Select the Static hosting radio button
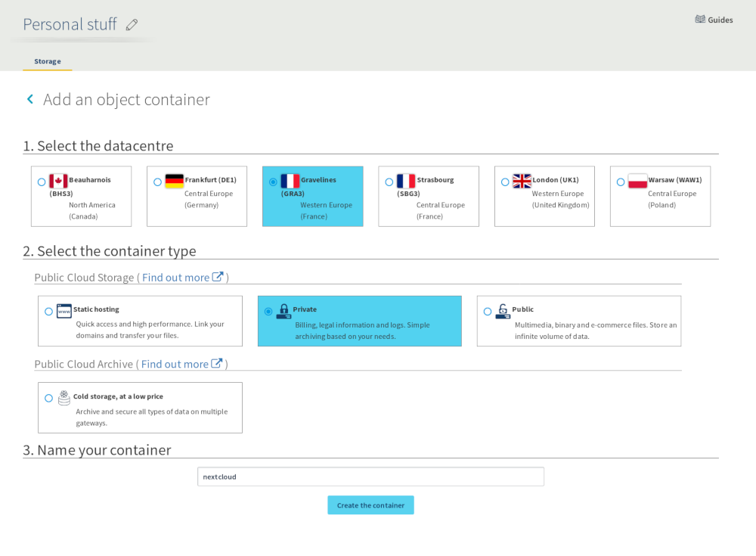This screenshot has width=756, height=556. pyautogui.click(x=49, y=310)
